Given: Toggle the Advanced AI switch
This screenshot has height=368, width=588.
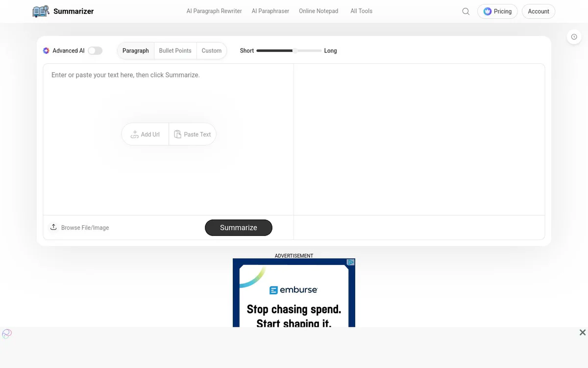Looking at the screenshot, I should (95, 51).
